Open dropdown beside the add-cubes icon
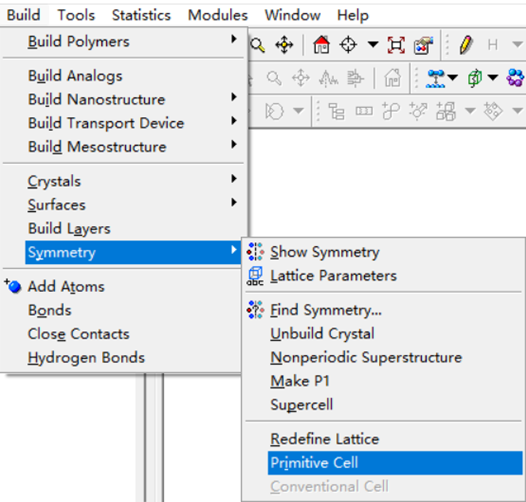 pos(470,110)
